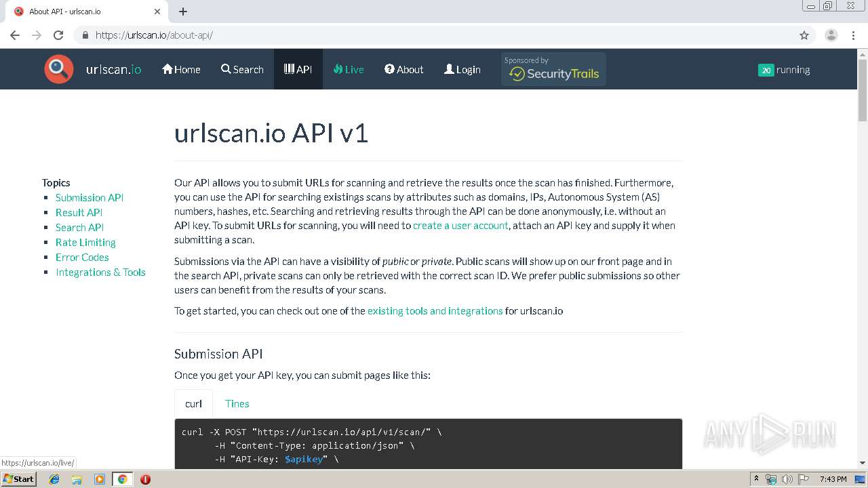Click the Chrome taskbar icon
868x488 pixels.
point(122,479)
